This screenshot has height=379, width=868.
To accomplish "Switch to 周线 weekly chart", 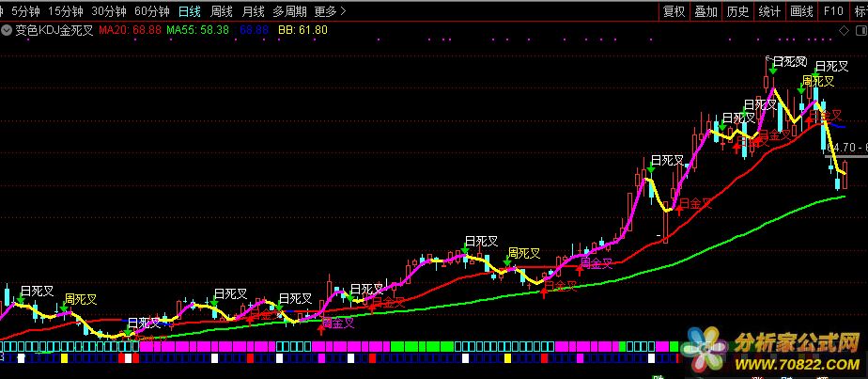I will click(x=221, y=11).
